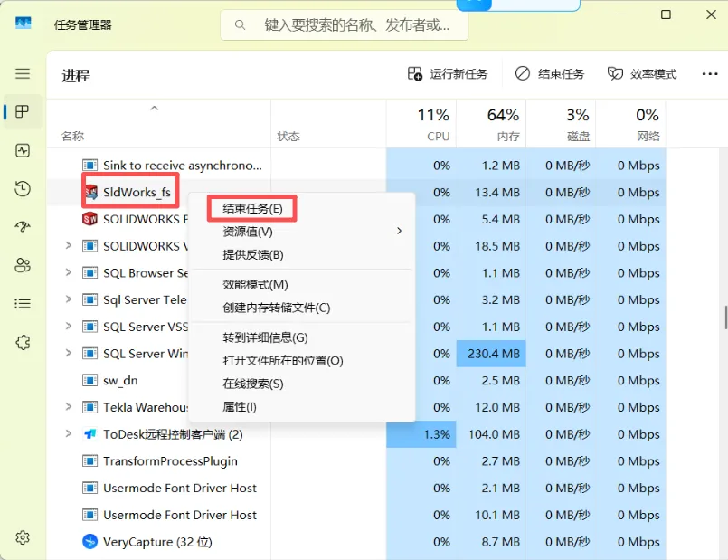The image size is (728, 560).
Task: Sort by the 名称 column header
Action: pyautogui.click(x=159, y=124)
